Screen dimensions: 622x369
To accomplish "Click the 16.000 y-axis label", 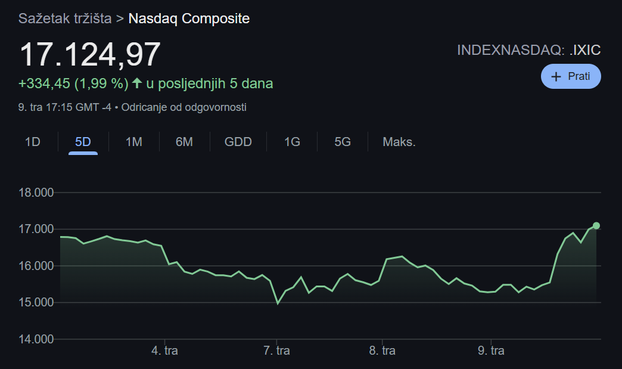I will [x=36, y=266].
